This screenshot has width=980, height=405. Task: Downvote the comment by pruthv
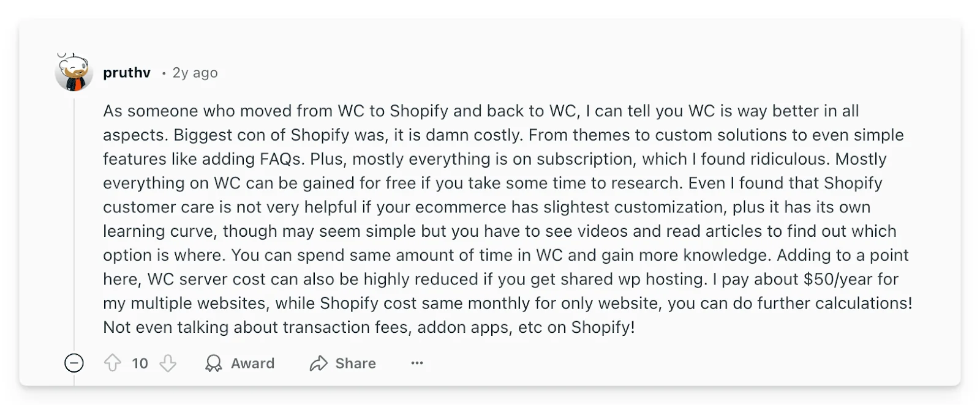click(168, 363)
